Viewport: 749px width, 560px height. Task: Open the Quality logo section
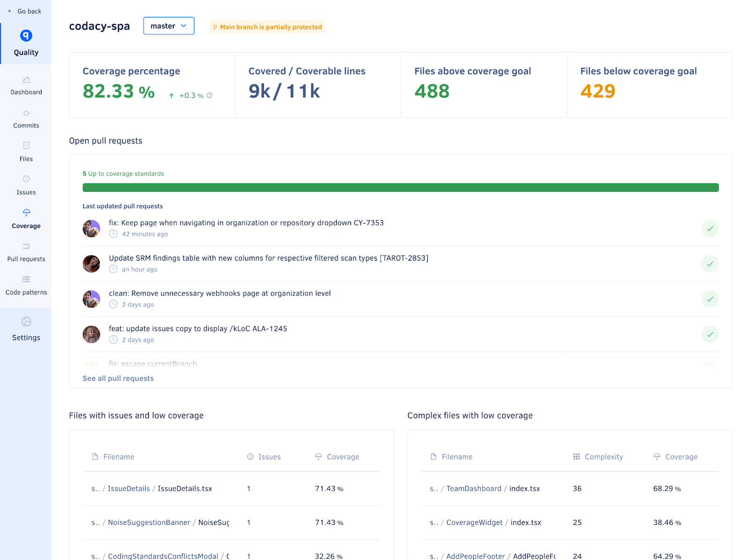(x=26, y=44)
